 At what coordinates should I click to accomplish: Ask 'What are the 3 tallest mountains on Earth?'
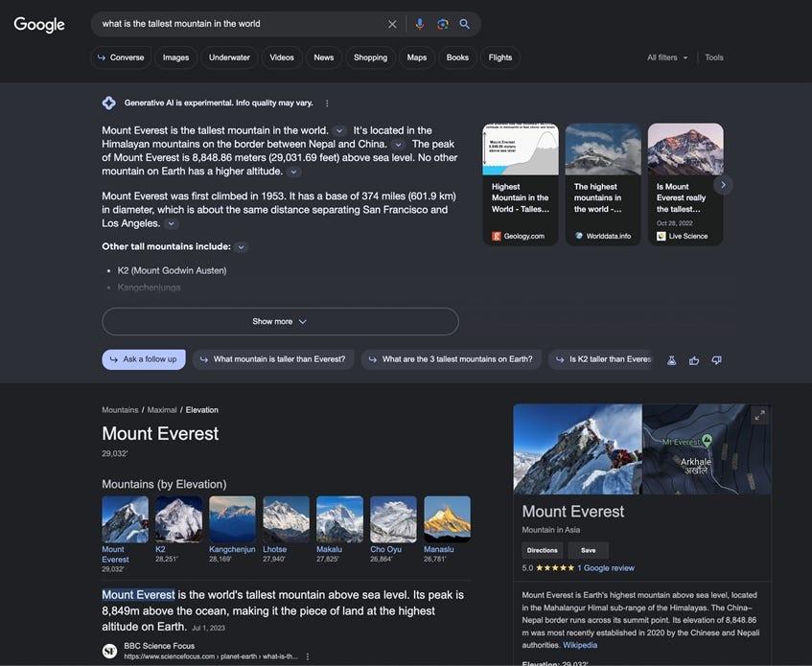451,359
